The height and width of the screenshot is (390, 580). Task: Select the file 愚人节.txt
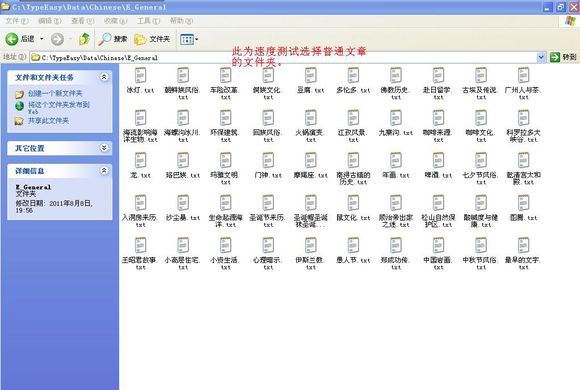353,251
